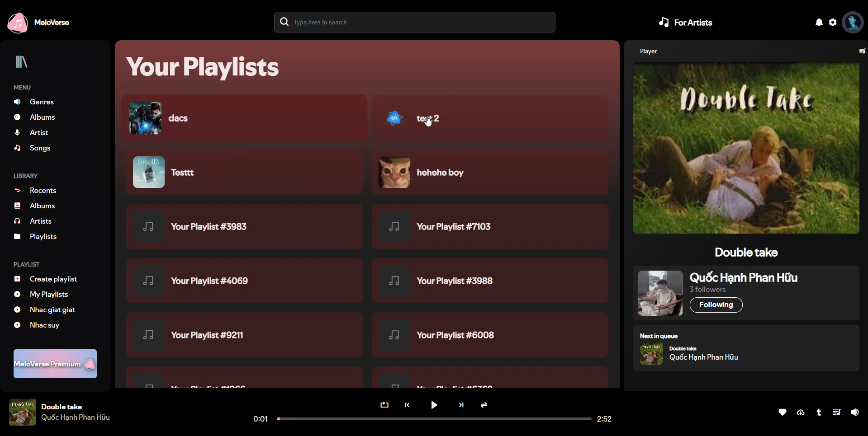Viewport: 868px width, 436px height.
Task: Open notifications via the bell icon
Action: point(819,22)
